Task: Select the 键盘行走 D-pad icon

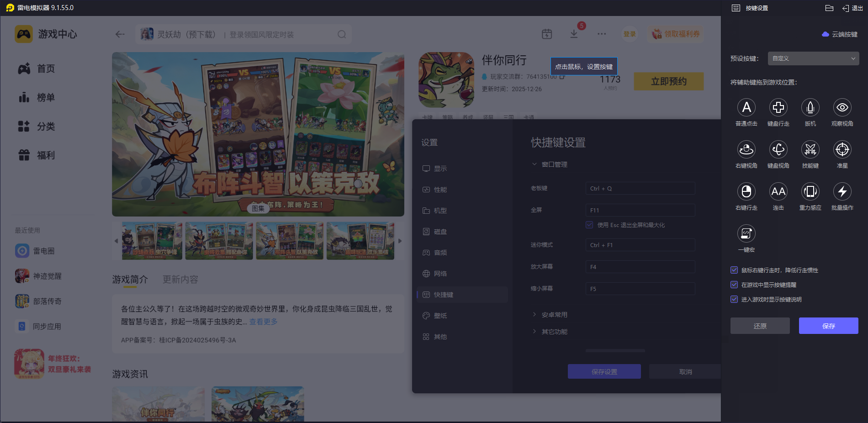Action: 778,107
